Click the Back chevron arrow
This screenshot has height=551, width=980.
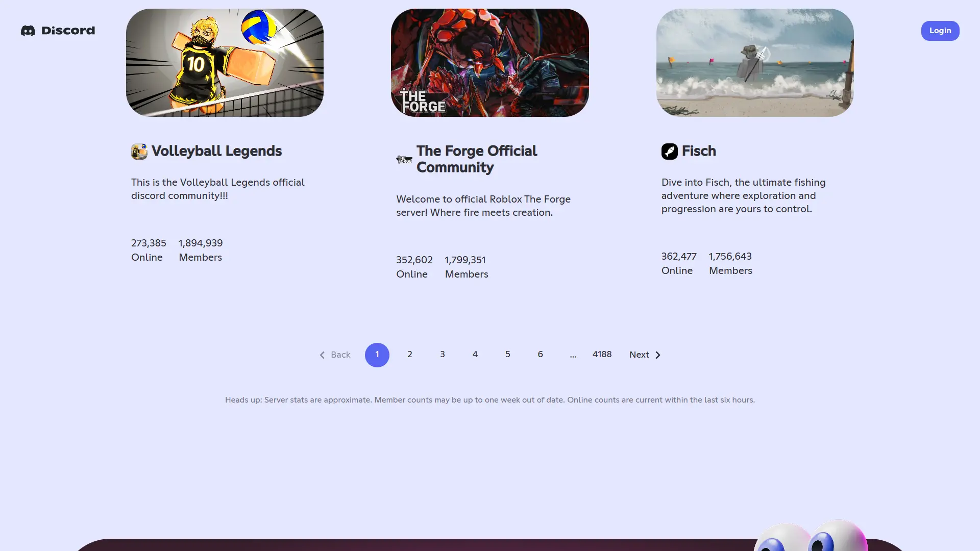pyautogui.click(x=322, y=355)
